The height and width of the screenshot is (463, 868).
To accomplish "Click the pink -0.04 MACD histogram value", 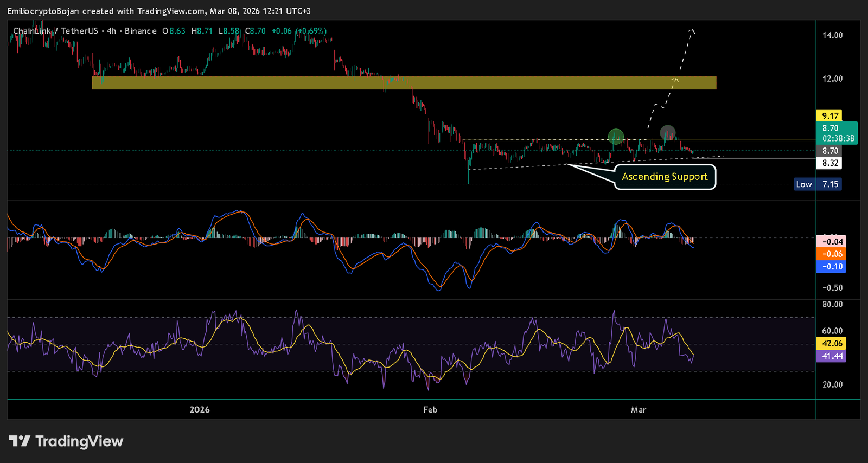I will coord(831,242).
